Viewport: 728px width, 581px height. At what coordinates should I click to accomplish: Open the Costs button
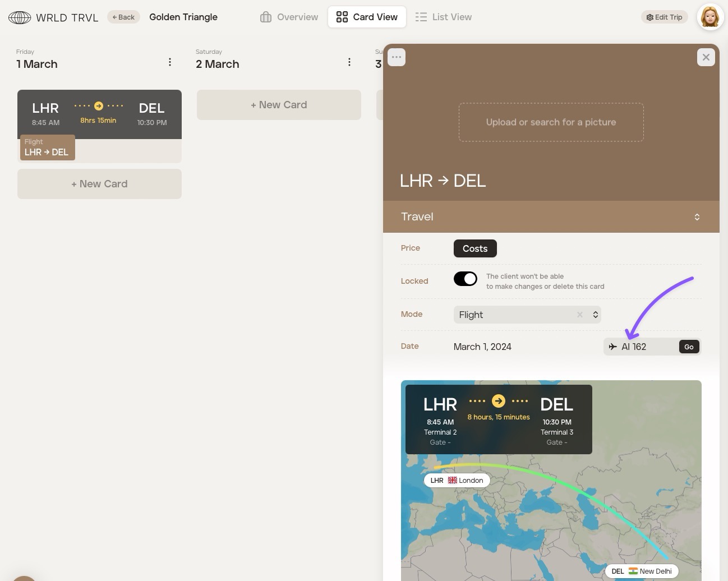[474, 248]
